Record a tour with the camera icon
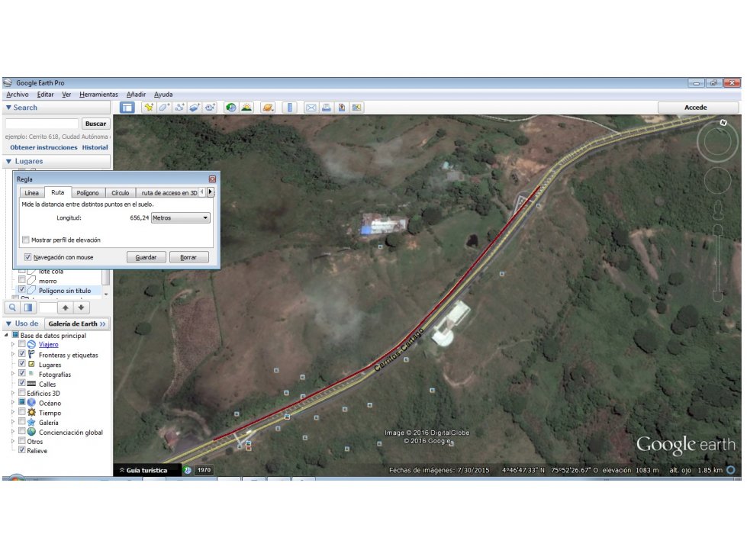The width and height of the screenshot is (747, 560). coord(210,108)
